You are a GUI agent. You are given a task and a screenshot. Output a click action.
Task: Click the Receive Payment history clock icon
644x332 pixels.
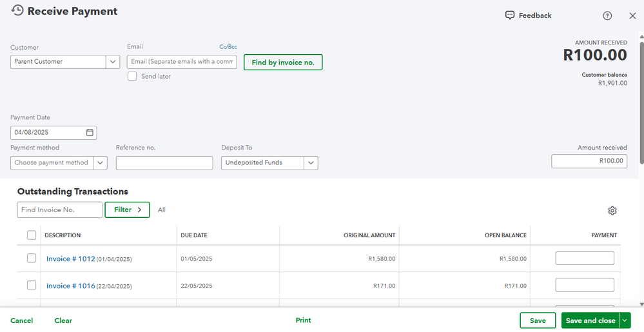point(17,11)
